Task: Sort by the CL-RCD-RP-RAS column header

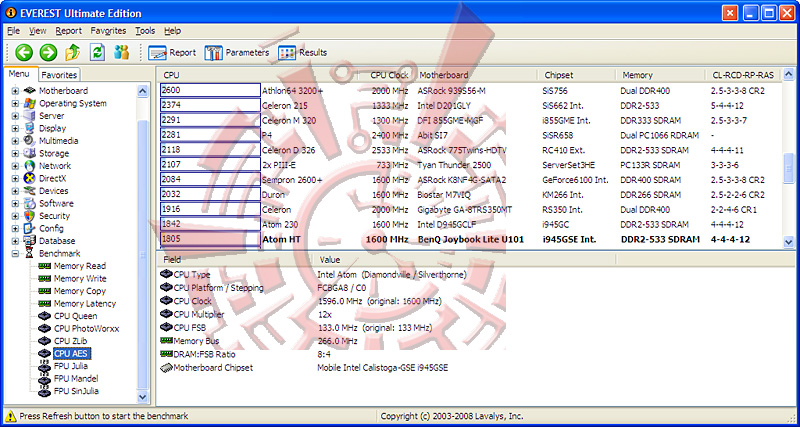Action: click(x=743, y=75)
